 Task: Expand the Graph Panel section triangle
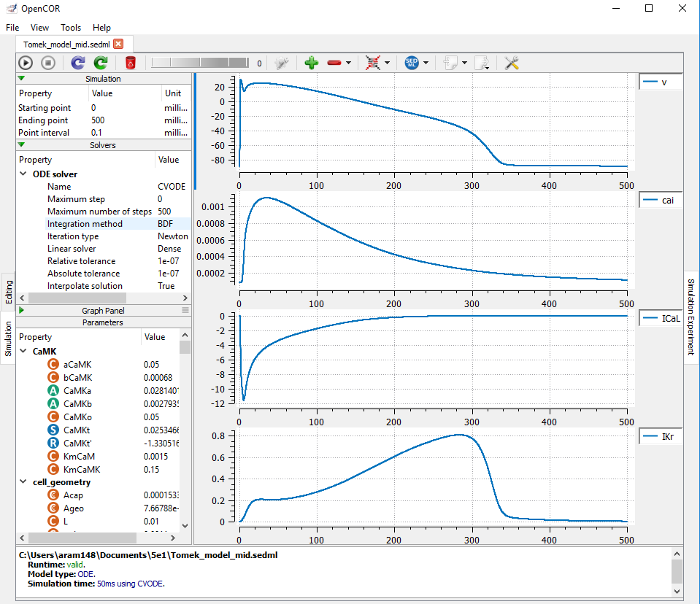[x=22, y=310]
